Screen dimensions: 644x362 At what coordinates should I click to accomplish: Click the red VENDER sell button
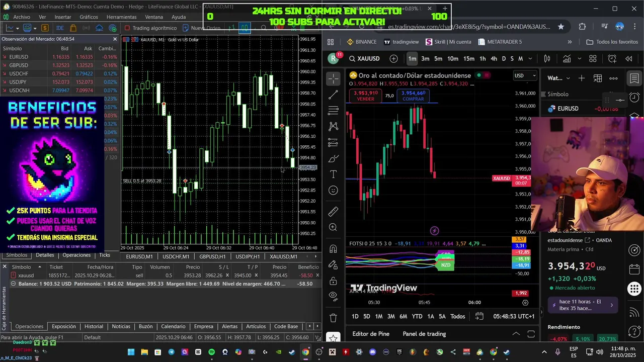pyautogui.click(x=365, y=96)
